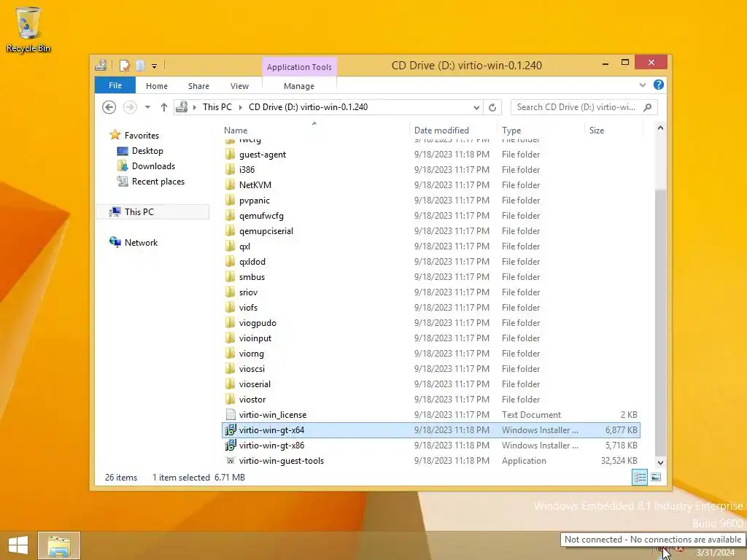Select the NetKVM folder icon

[x=230, y=184]
